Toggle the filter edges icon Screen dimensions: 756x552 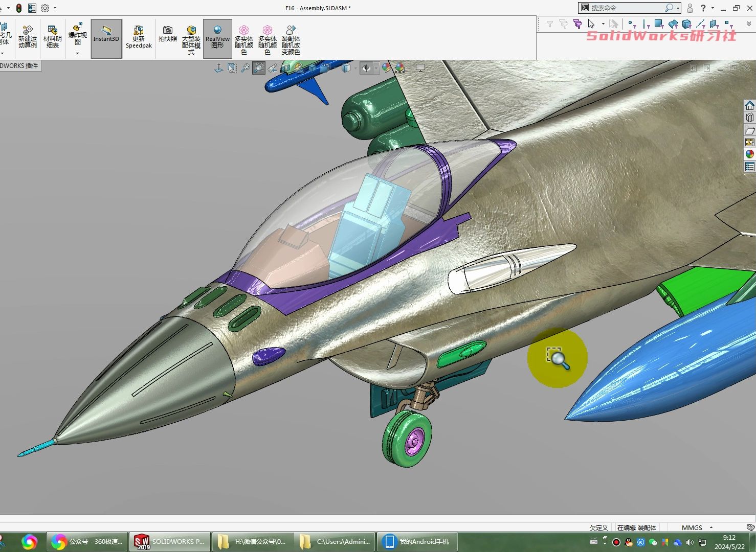tap(646, 24)
